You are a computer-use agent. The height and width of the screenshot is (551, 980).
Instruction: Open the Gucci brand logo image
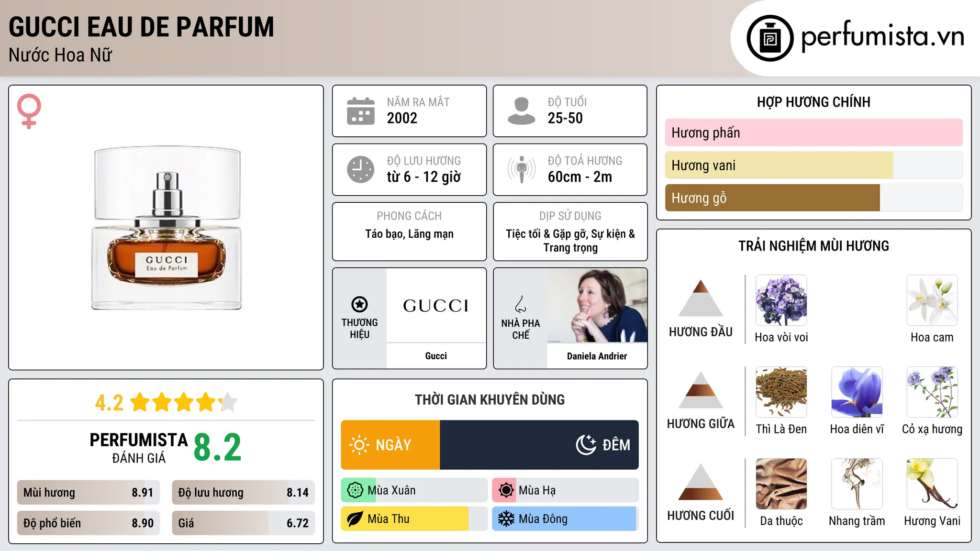click(x=436, y=305)
